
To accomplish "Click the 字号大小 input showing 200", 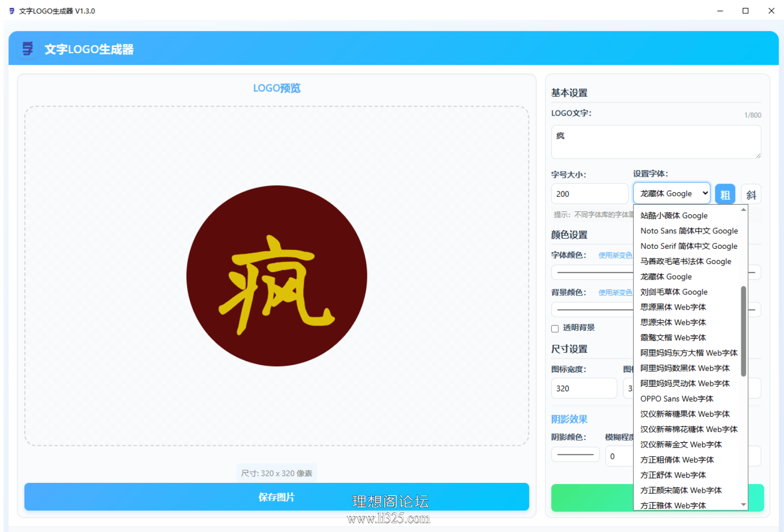I will [590, 194].
